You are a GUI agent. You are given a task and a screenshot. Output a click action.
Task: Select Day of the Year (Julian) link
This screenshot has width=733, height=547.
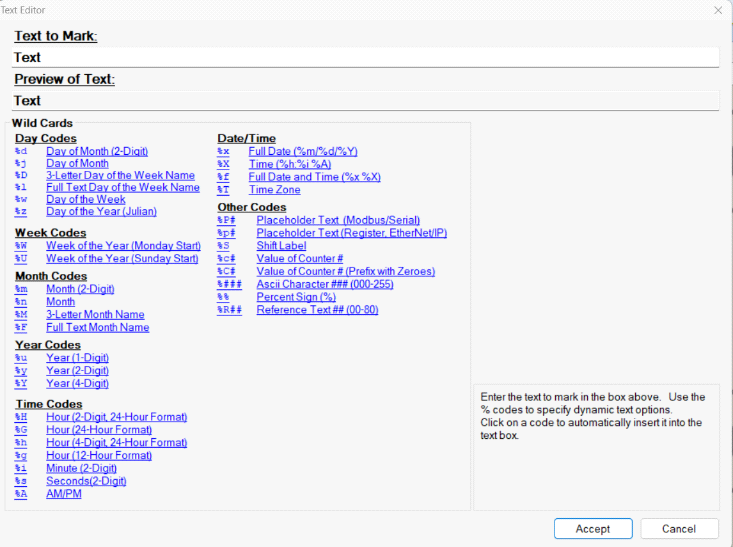101,211
